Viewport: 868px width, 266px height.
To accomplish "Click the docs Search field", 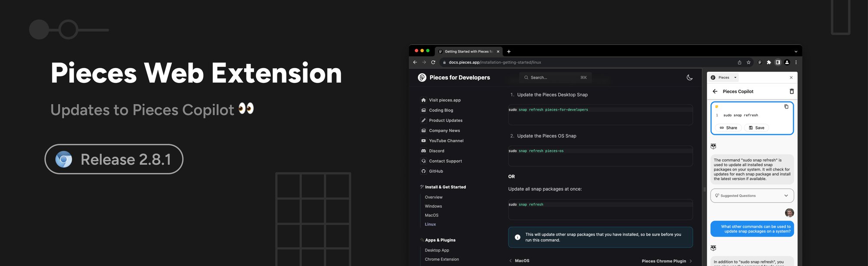I will tap(555, 78).
